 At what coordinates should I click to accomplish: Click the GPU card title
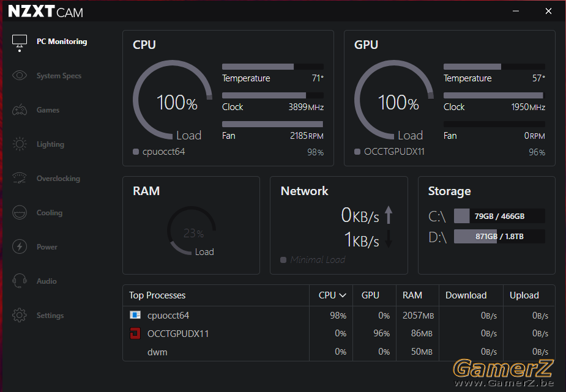tap(366, 45)
